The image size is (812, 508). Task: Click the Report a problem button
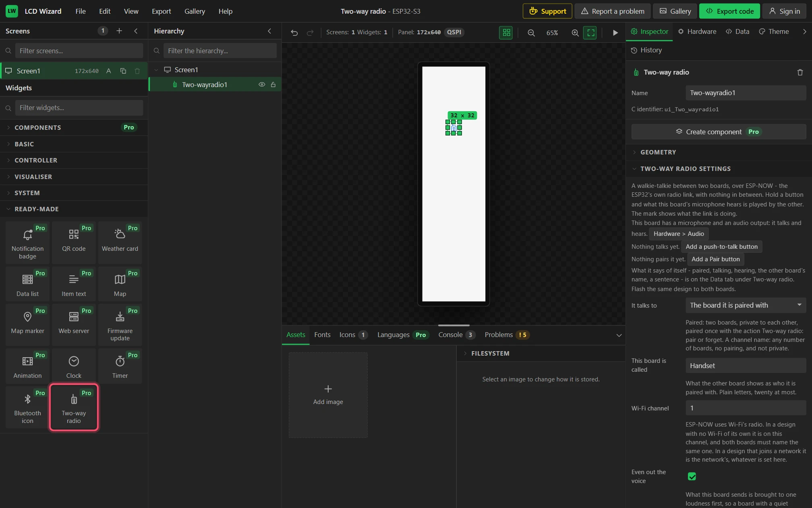[612, 11]
